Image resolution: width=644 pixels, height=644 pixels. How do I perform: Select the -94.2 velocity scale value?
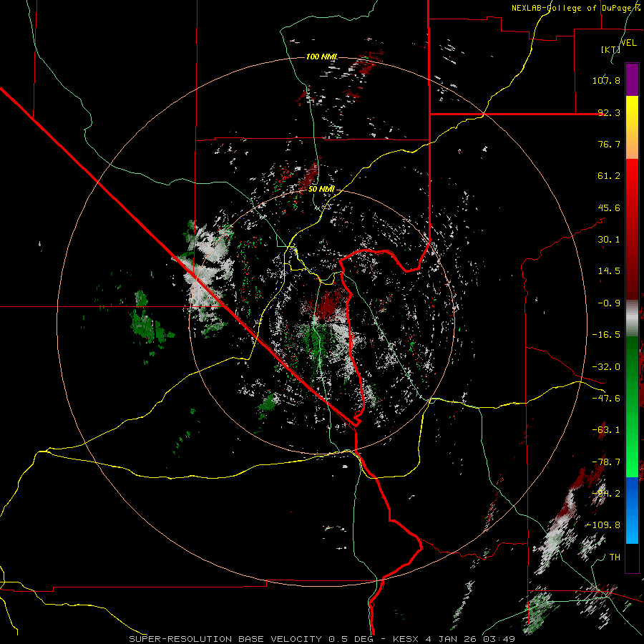pyautogui.click(x=606, y=494)
